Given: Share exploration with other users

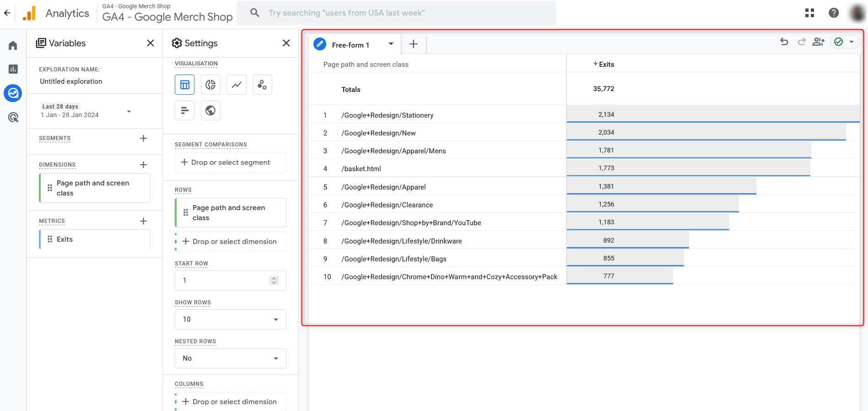Looking at the screenshot, I should 818,42.
